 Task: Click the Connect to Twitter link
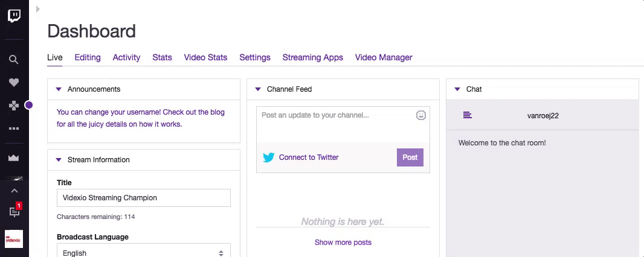click(308, 157)
